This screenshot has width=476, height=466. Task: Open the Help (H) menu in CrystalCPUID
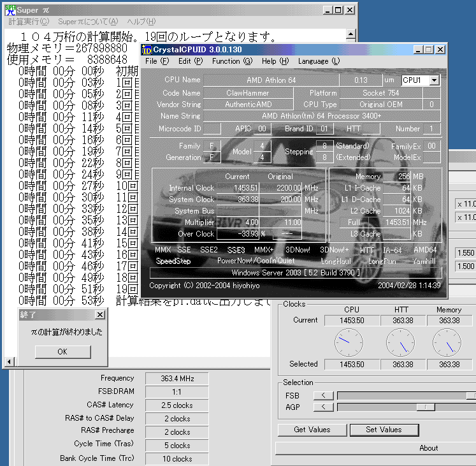[x=275, y=61]
